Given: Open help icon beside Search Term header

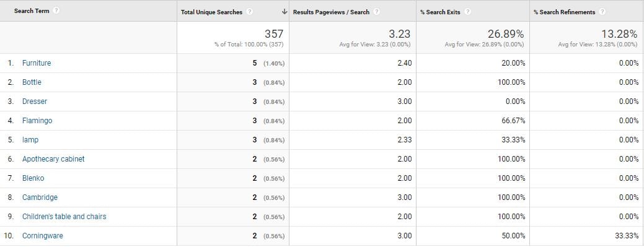Looking at the screenshot, I should coord(56,11).
